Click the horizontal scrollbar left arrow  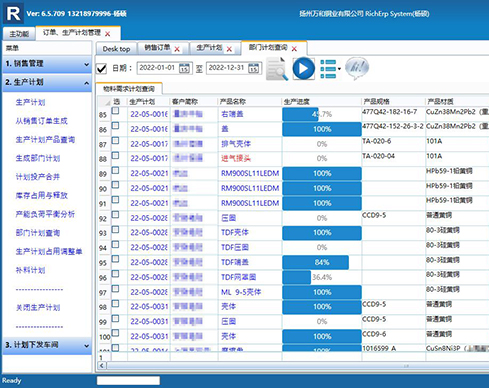click(101, 366)
